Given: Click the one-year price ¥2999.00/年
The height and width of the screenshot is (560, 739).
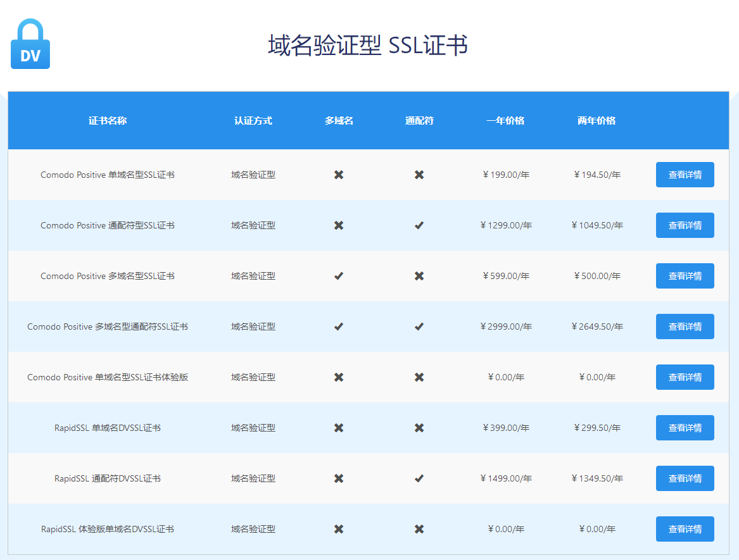Looking at the screenshot, I should tap(506, 327).
